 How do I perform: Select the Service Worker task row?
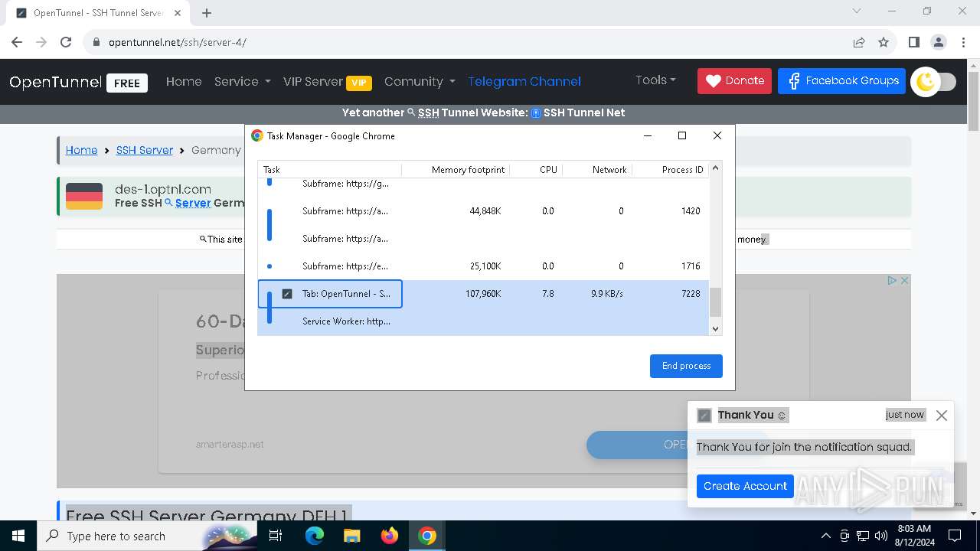[483, 321]
